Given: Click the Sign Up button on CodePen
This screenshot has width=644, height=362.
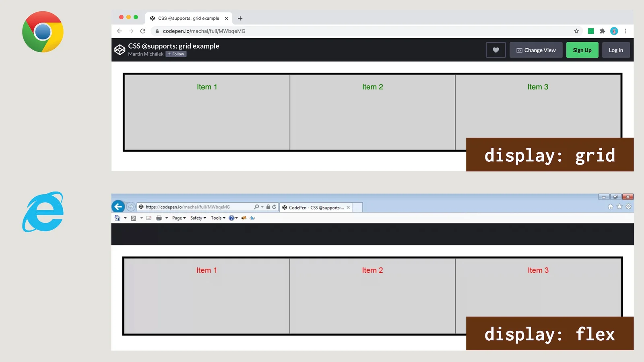Looking at the screenshot, I should tap(582, 49).
